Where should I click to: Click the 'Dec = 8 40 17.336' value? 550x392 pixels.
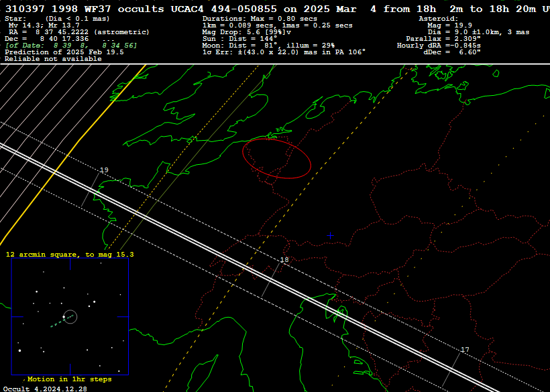point(47,39)
